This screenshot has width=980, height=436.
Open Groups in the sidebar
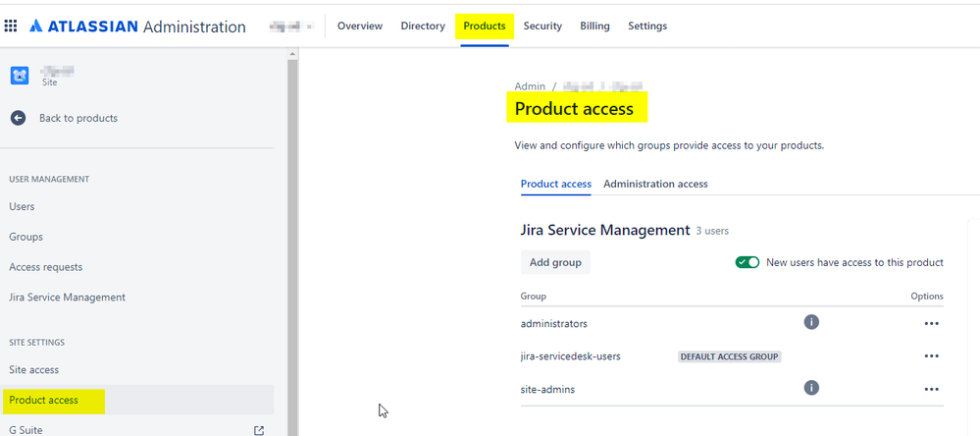[26, 237]
